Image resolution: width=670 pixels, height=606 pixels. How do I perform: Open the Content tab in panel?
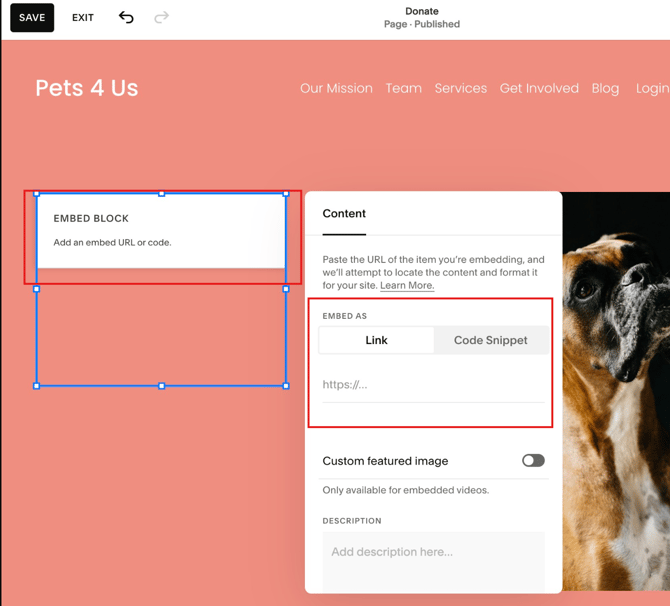coord(344,214)
